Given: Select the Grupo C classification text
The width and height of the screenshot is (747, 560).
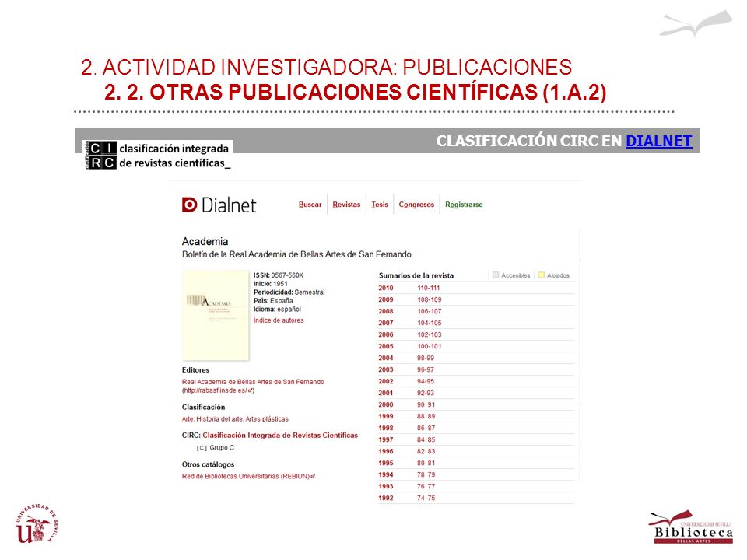Looking at the screenshot, I should (216, 448).
